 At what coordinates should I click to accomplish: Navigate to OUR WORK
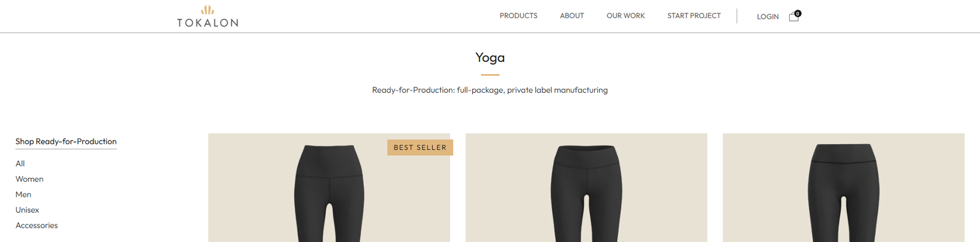coord(625,16)
